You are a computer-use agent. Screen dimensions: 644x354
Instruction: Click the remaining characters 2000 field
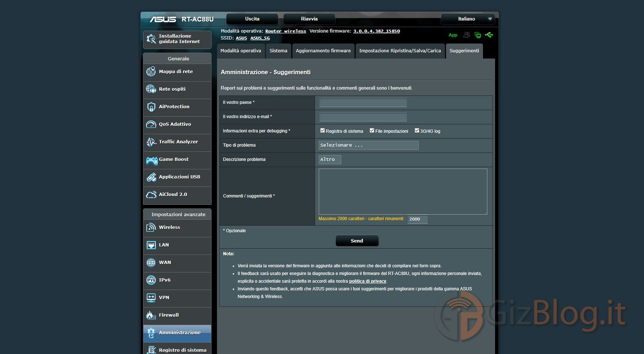417,219
